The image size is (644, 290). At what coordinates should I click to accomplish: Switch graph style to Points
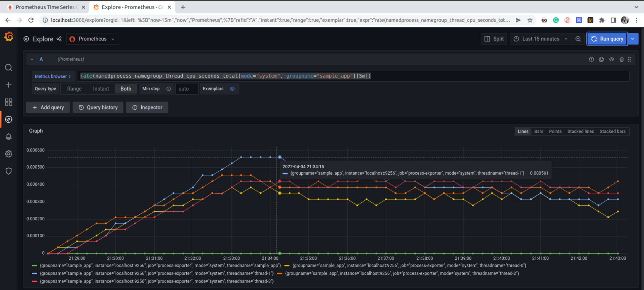tap(555, 131)
